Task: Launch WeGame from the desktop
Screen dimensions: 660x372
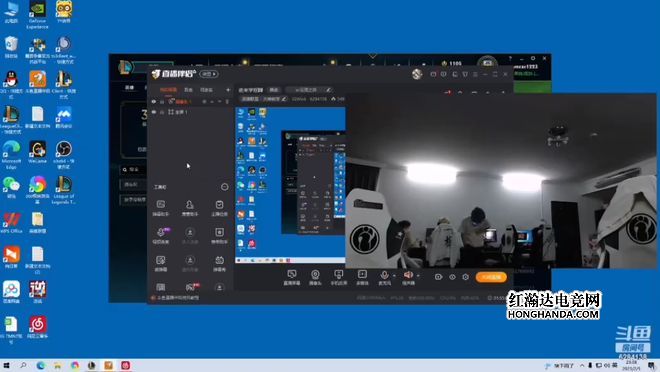Action: 37,152
